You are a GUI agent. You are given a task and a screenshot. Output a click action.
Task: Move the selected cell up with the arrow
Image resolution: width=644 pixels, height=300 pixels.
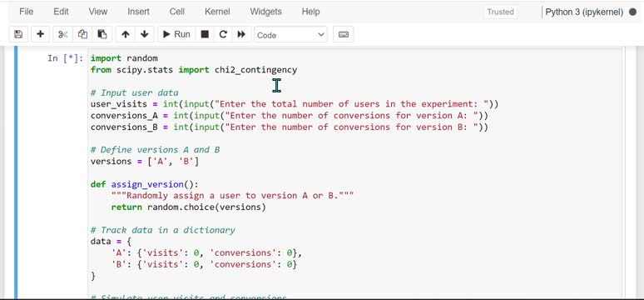point(126,34)
